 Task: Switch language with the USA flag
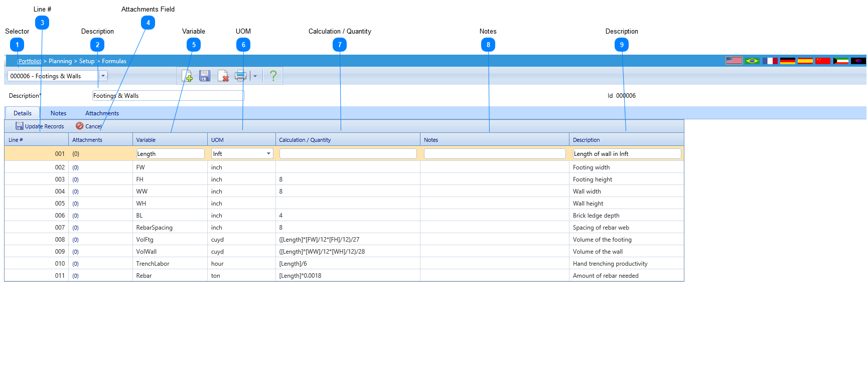click(734, 61)
